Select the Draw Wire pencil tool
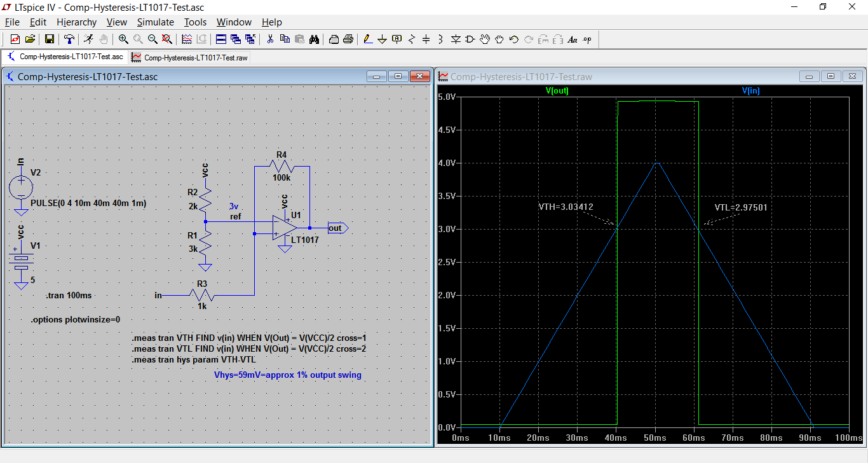Viewport: 868px width, 463px height. 368,39
